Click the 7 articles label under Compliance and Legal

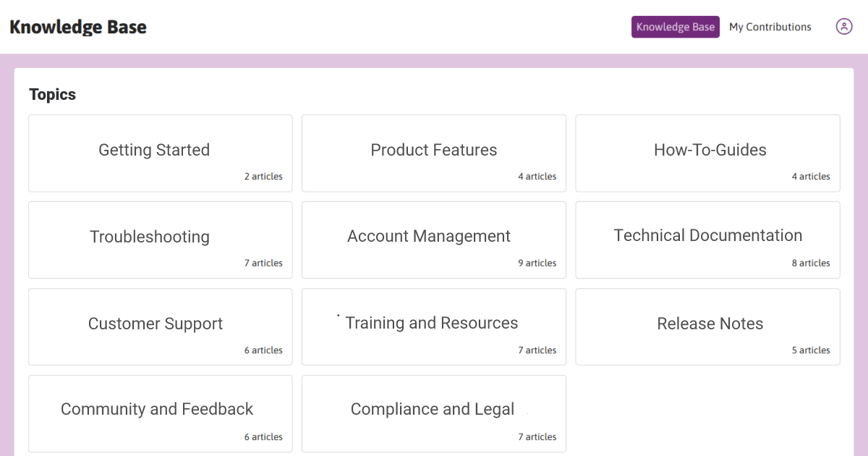(x=537, y=436)
